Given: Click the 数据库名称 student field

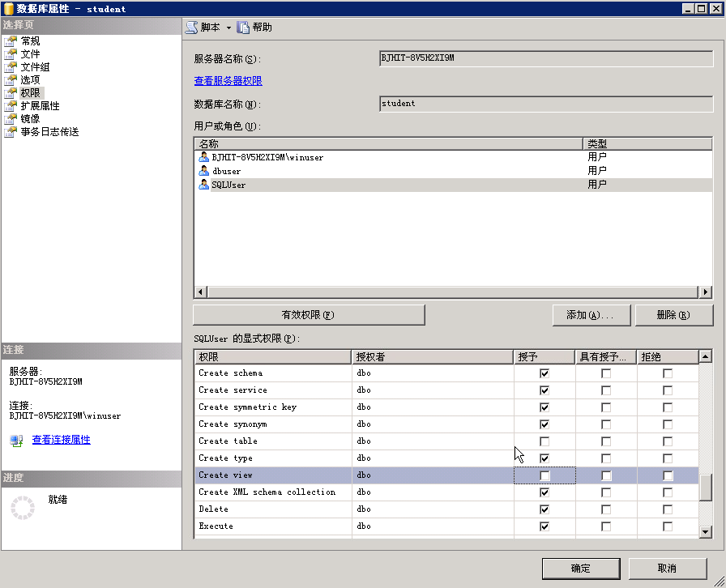Looking at the screenshot, I should pyautogui.click(x=546, y=104).
